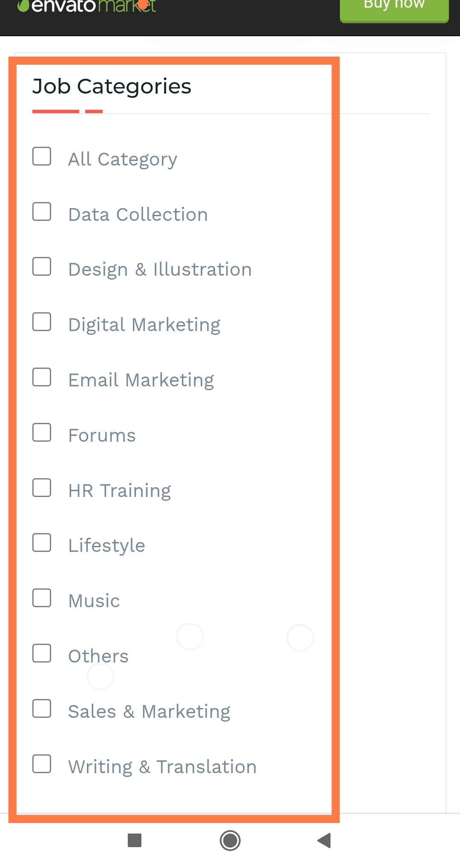Click the Job Categories heading
The height and width of the screenshot is (868, 460).
(112, 86)
